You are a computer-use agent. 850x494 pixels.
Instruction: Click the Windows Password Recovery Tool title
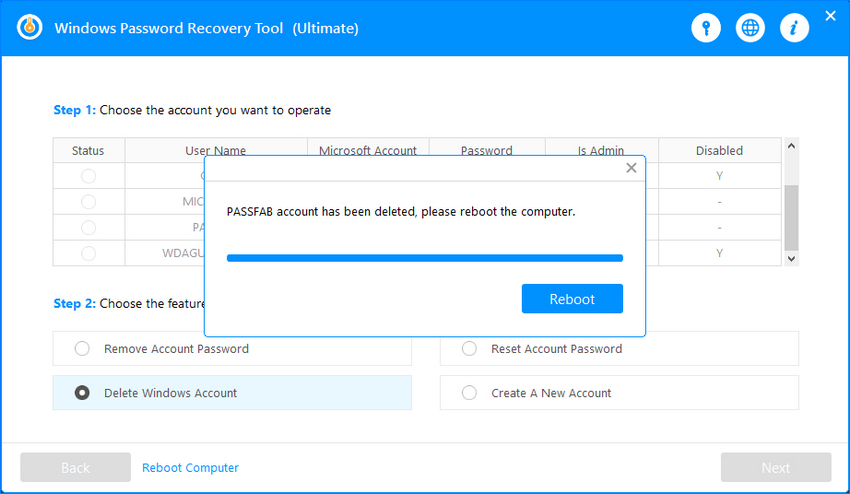tap(207, 28)
